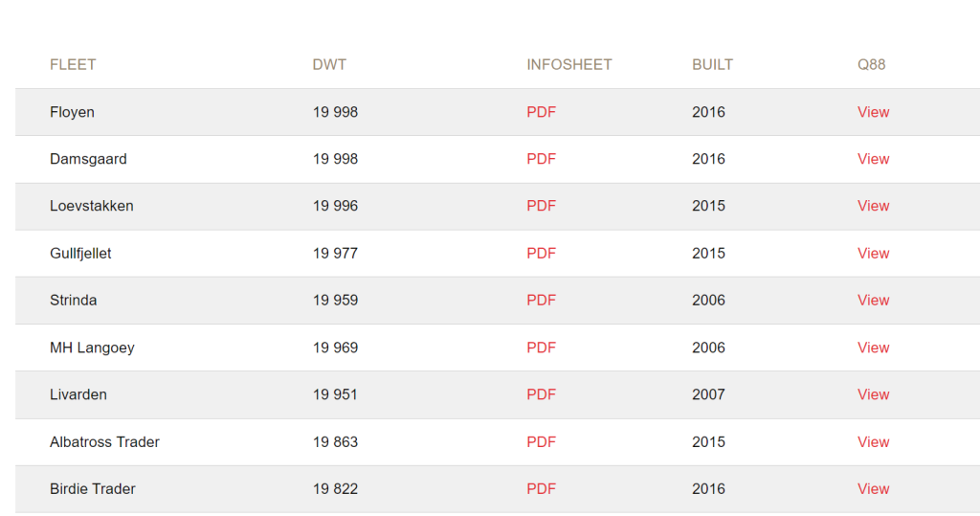Screen dimensions: 980x516
Task: View the Livarden Q88 link
Action: (x=873, y=394)
